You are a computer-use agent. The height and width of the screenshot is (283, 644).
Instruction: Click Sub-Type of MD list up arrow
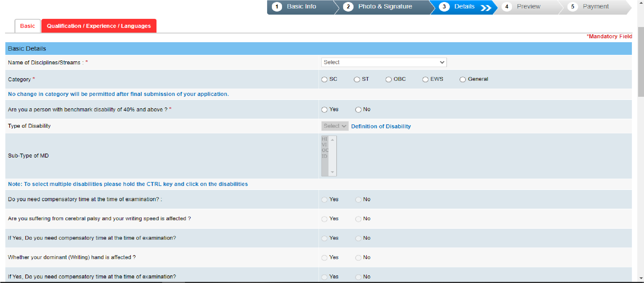(332, 140)
